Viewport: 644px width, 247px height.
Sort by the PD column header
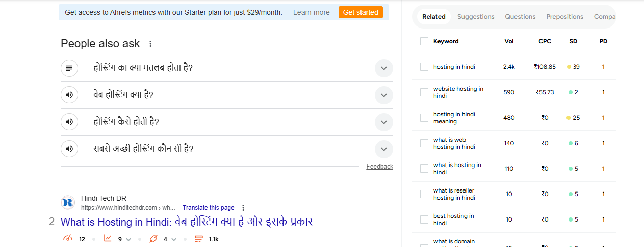[603, 41]
